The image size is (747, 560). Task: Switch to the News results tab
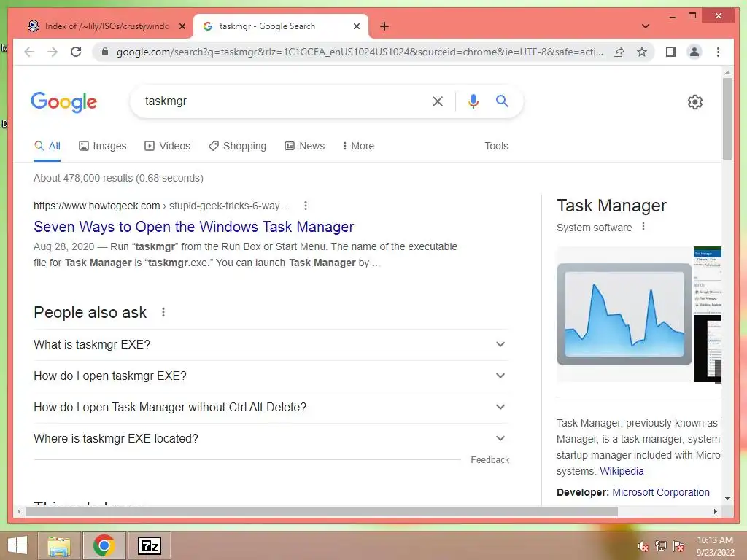304,146
